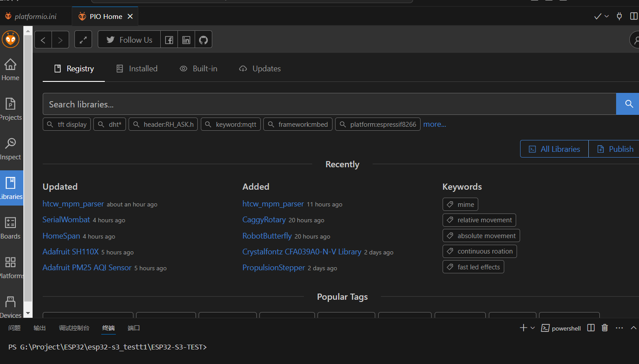The width and height of the screenshot is (639, 364).
Task: Select the 'keyword:mqtt' search suggestion
Action: point(231,124)
